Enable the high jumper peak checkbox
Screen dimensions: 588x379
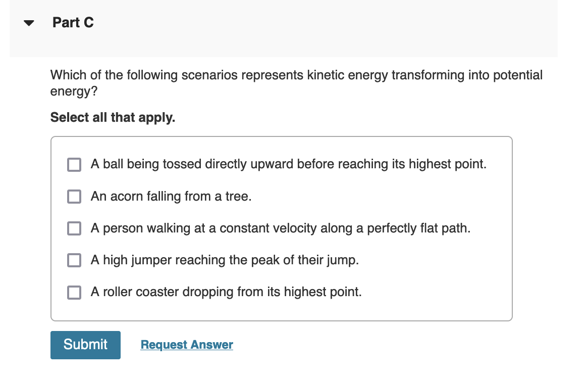tap(74, 260)
